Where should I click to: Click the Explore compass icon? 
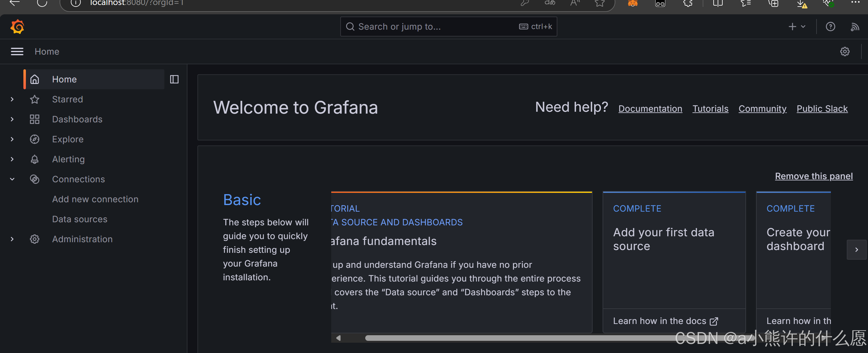pyautogui.click(x=35, y=139)
